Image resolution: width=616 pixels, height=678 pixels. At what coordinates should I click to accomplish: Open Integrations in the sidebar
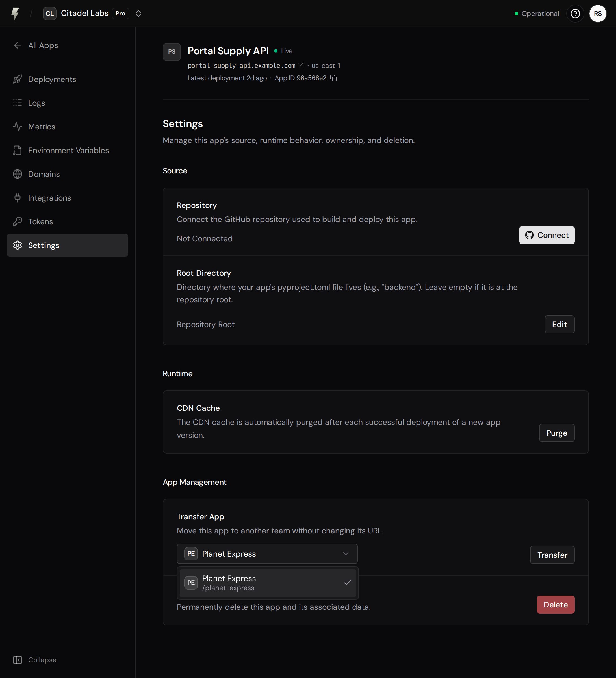[67, 198]
